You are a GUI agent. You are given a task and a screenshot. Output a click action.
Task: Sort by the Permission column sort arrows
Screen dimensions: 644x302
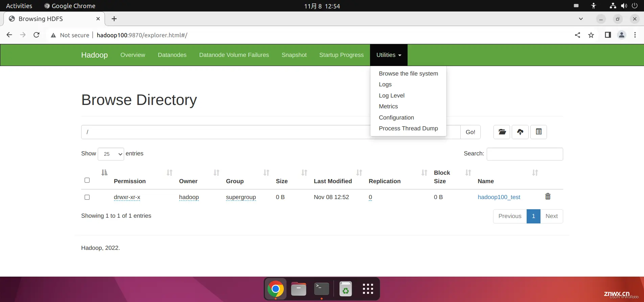[169, 173]
